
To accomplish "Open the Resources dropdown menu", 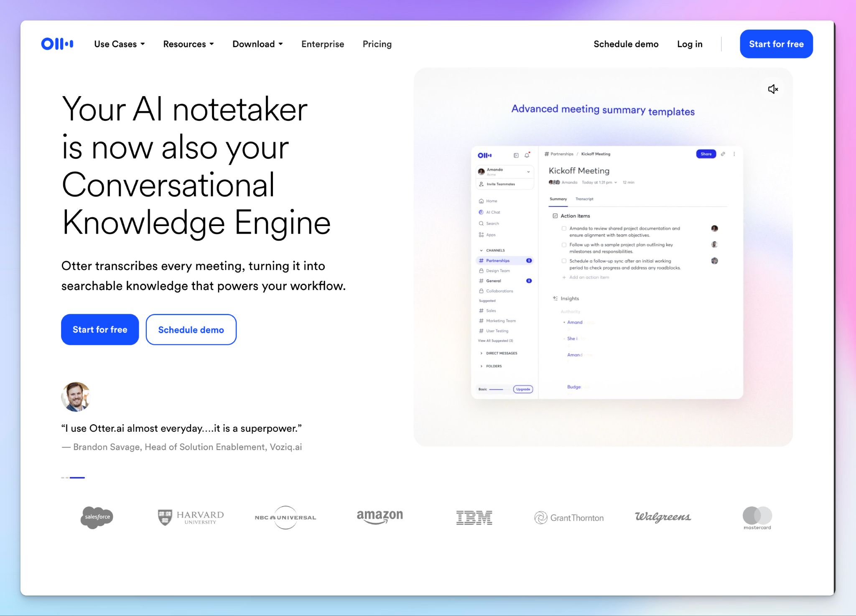I will click(x=189, y=44).
